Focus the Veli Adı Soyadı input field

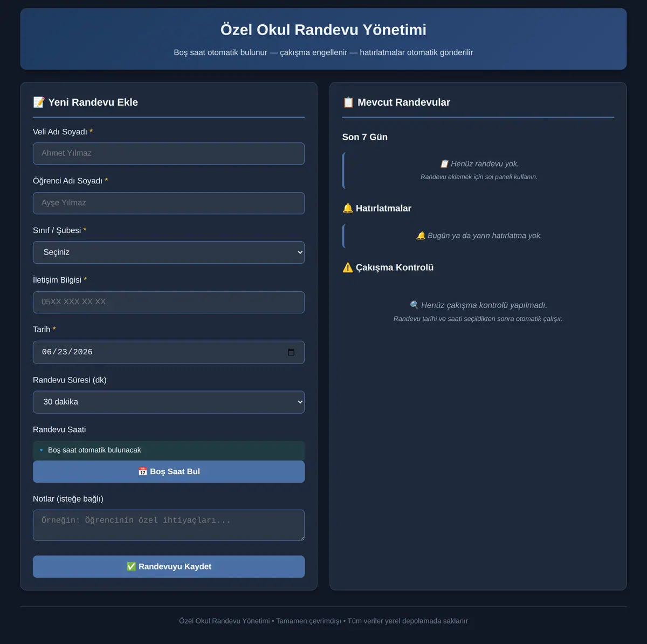click(x=169, y=154)
